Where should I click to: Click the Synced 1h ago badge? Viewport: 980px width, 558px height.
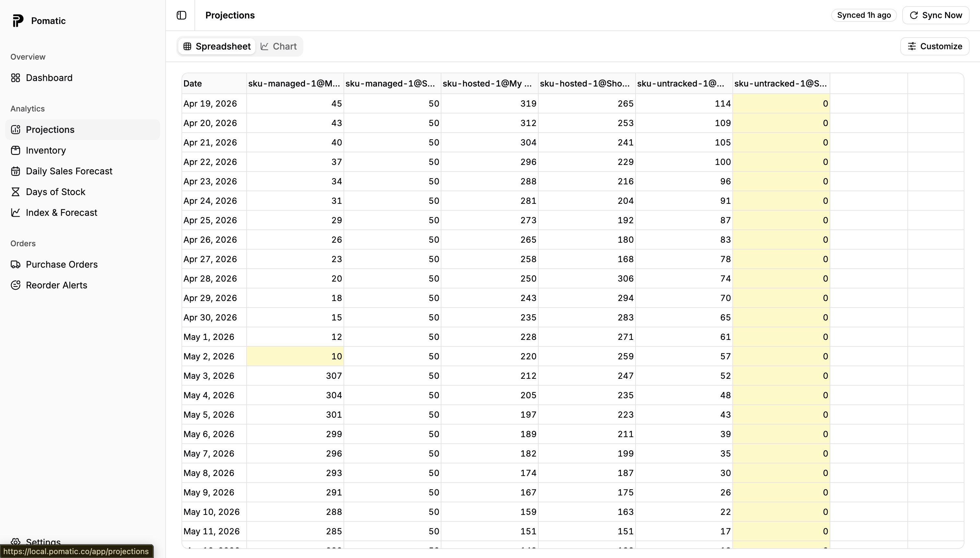click(x=864, y=15)
